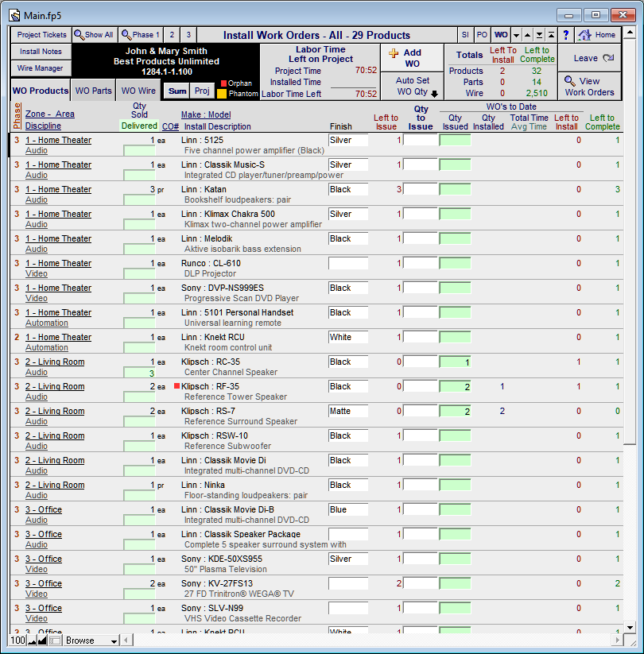644x654 pixels.
Task: Click the Qty to Issue field for Linn Katan
Action: click(x=421, y=189)
